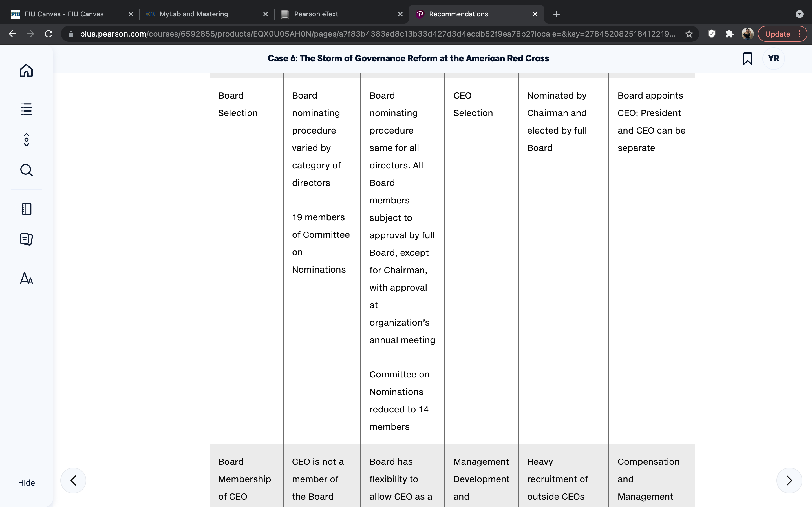
Task: Open the notebook icon in sidebar
Action: [26, 209]
